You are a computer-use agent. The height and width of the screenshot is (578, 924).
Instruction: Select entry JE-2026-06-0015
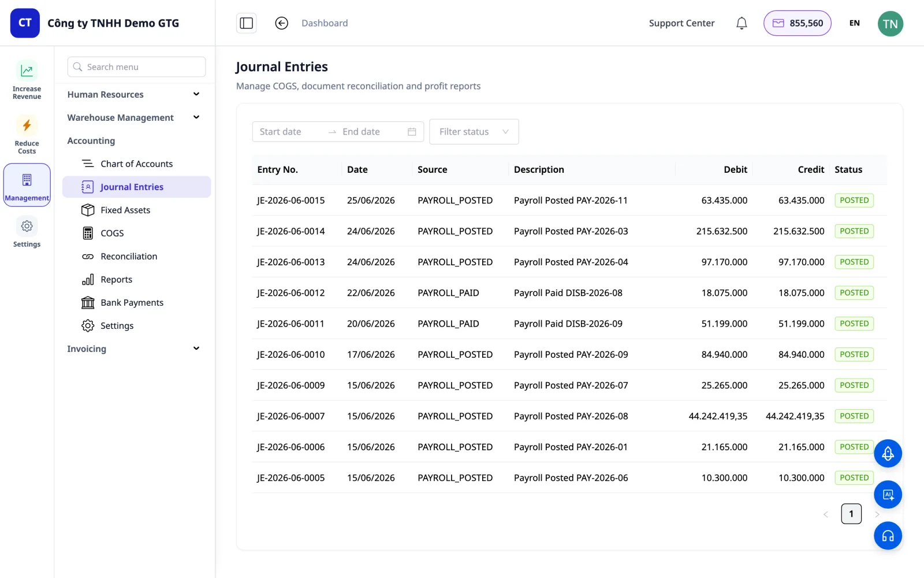coord(291,201)
